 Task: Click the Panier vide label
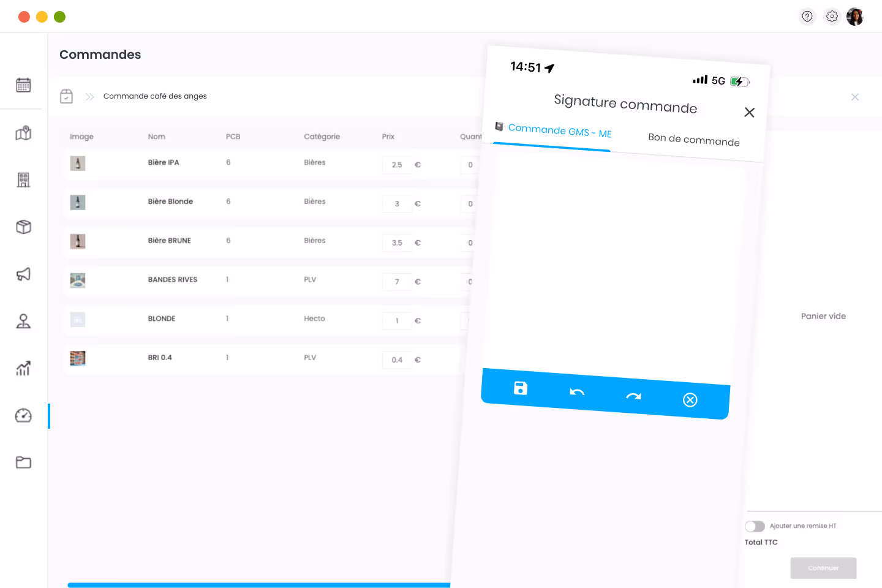[823, 316]
